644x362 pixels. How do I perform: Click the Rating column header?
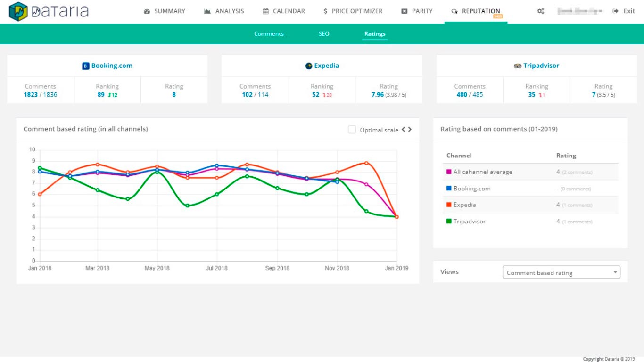point(566,156)
